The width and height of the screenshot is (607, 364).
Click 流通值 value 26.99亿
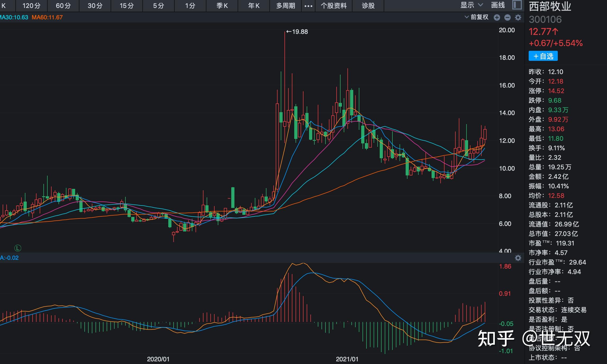pos(567,224)
